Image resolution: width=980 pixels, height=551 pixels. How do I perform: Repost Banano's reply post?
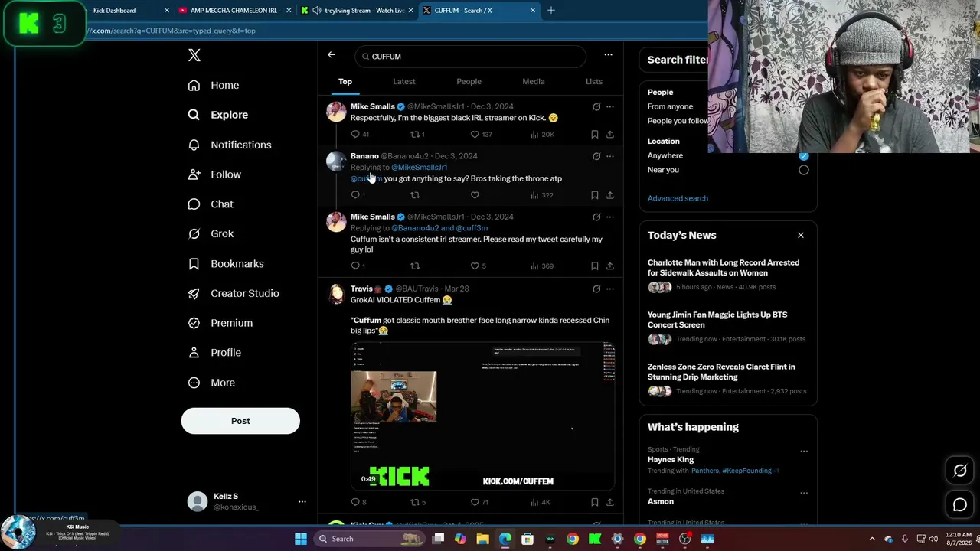(x=415, y=195)
